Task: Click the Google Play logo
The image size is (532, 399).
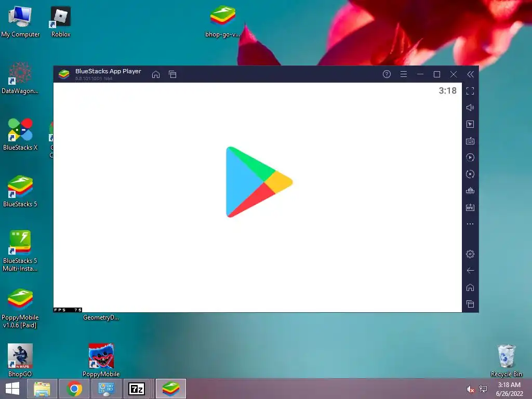Action: point(259,182)
